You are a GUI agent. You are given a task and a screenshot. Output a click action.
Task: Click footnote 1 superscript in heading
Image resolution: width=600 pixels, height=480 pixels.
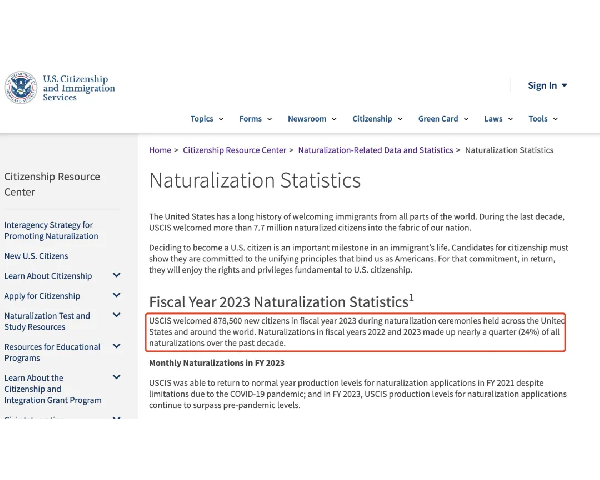(x=411, y=297)
